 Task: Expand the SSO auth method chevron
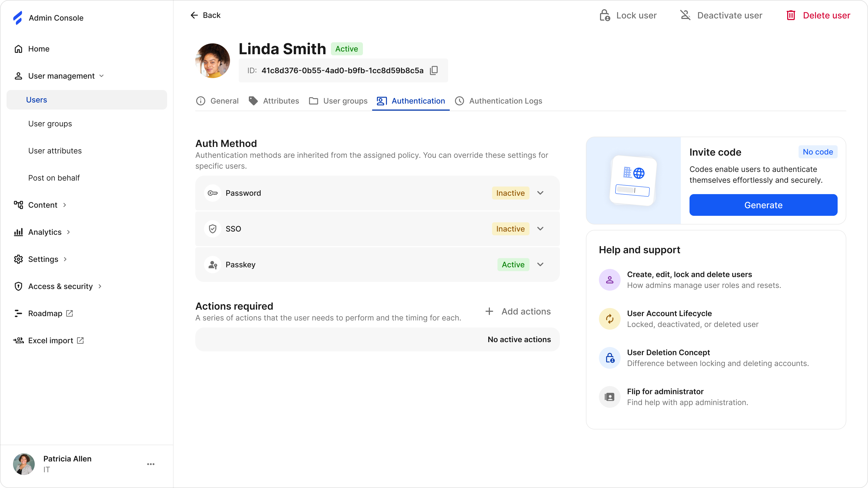tap(541, 229)
